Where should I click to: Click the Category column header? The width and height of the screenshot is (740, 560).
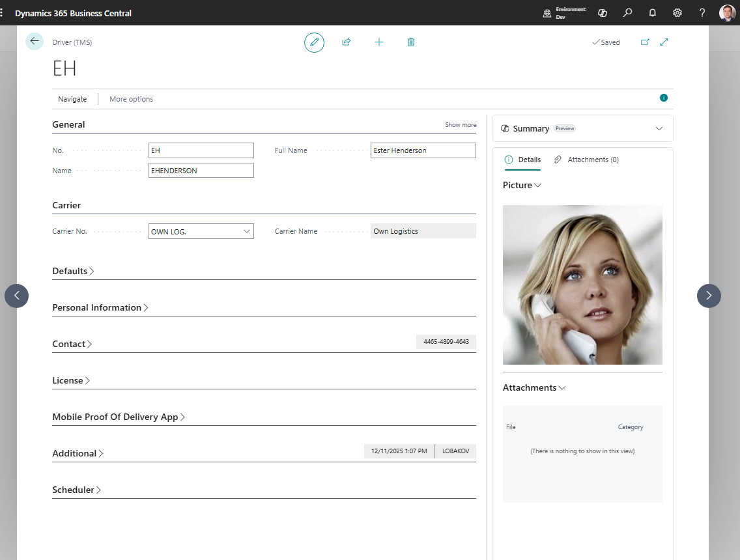(x=631, y=427)
